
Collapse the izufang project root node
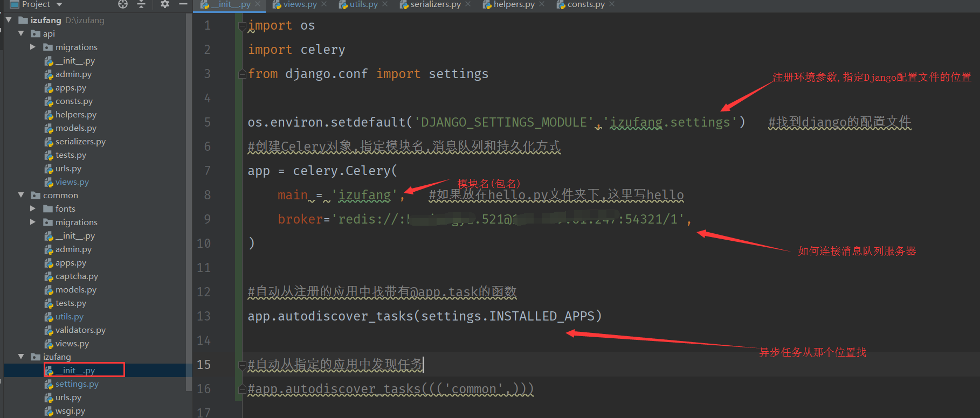click(x=9, y=20)
